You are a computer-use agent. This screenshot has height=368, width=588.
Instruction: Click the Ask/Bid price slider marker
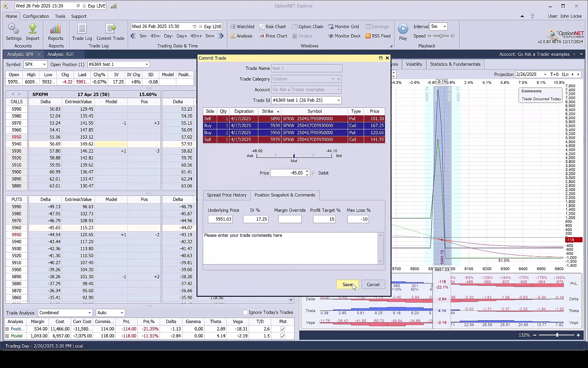coord(294,156)
